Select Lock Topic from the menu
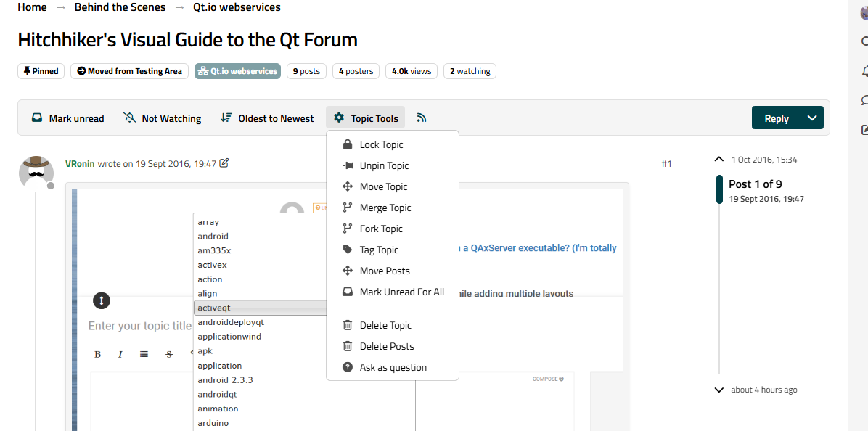This screenshot has height=431, width=868. [393, 144]
